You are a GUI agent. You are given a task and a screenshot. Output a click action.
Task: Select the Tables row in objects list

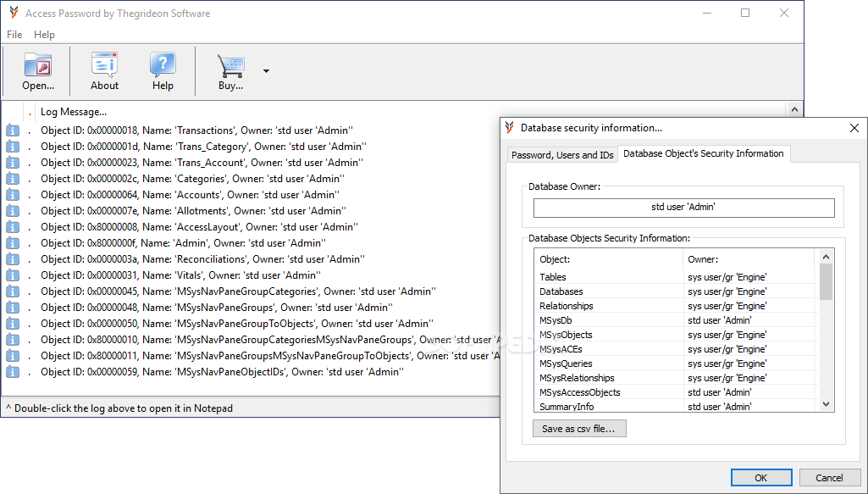[x=676, y=277]
